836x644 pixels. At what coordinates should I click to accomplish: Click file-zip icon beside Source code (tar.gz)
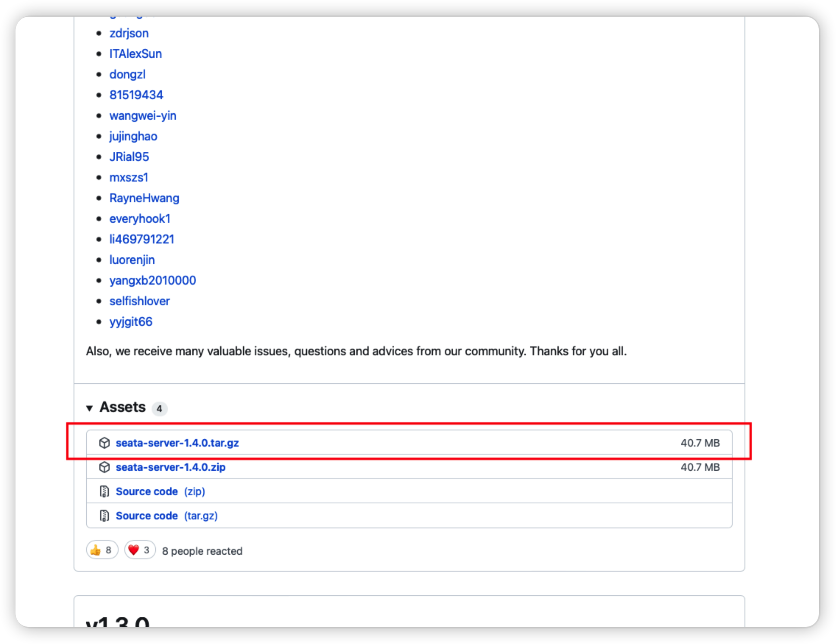104,516
